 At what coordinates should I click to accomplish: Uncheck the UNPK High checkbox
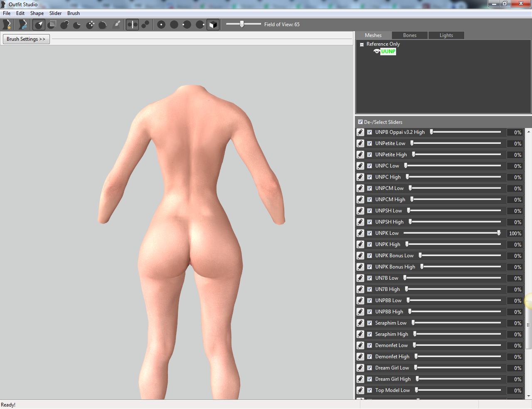click(x=369, y=244)
